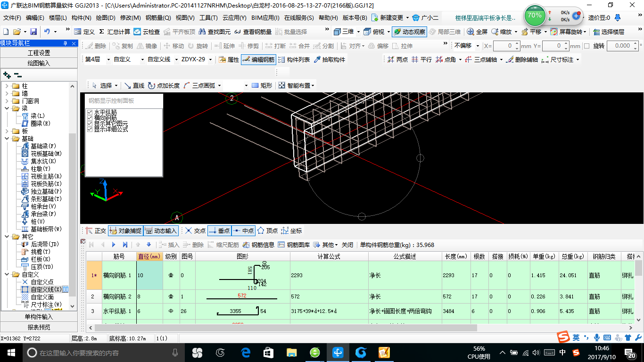Image resolution: width=644 pixels, height=362 pixels.
Task: Click the rebar table horizontal scrollbar
Action: [x=286, y=328]
